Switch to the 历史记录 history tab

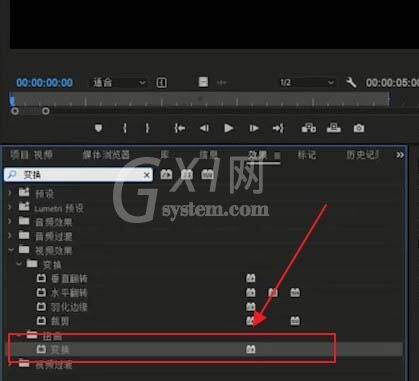362,155
